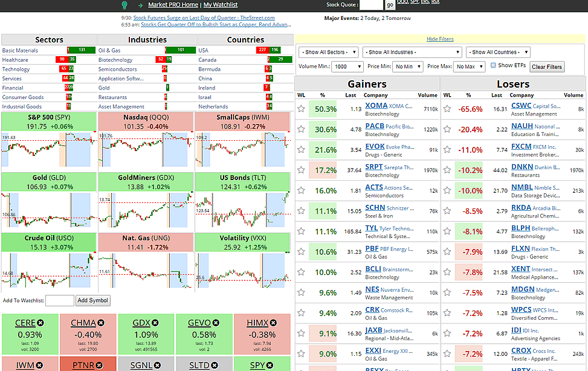Open the Stocks Get Quarter Off news link
Screen dimensions: 588x371
point(216,24)
